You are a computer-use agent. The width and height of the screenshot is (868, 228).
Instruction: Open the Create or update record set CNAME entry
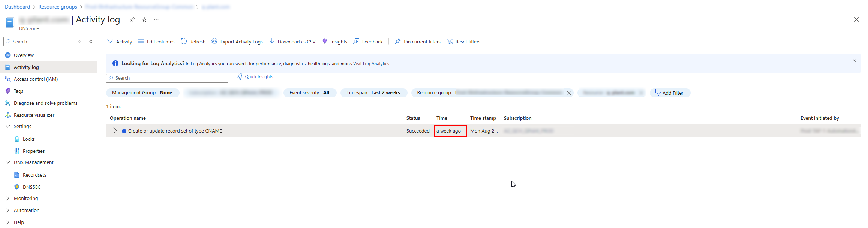click(x=175, y=131)
